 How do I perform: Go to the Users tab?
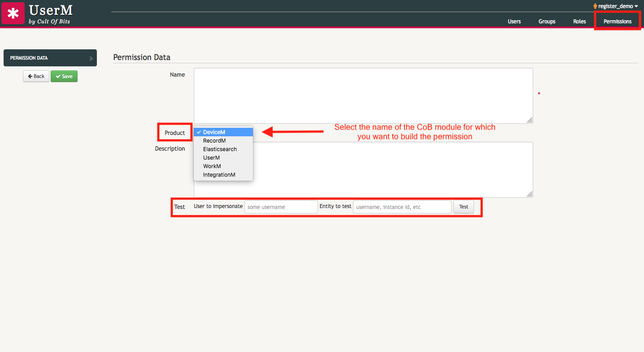tap(514, 22)
